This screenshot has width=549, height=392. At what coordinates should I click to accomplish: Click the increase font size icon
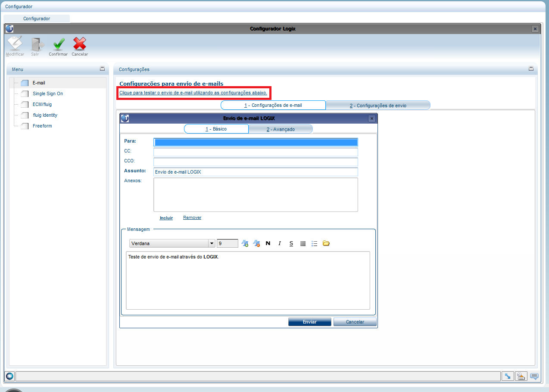(x=245, y=243)
